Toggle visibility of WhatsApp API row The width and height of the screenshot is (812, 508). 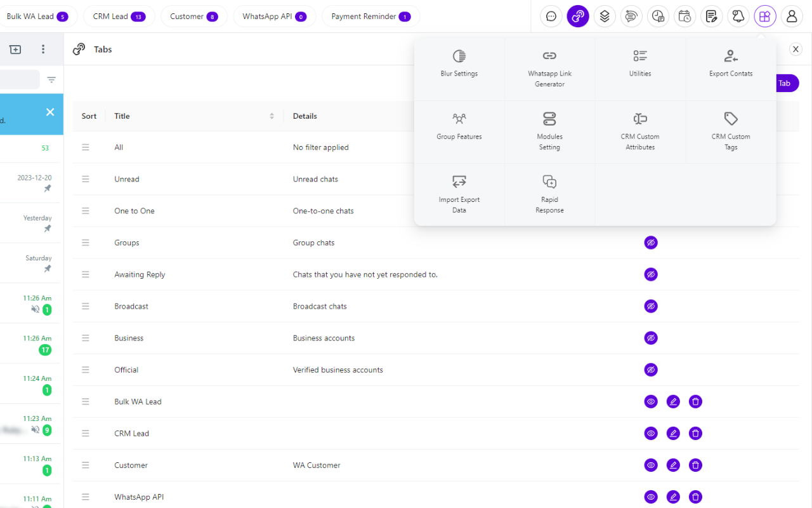coord(651,497)
